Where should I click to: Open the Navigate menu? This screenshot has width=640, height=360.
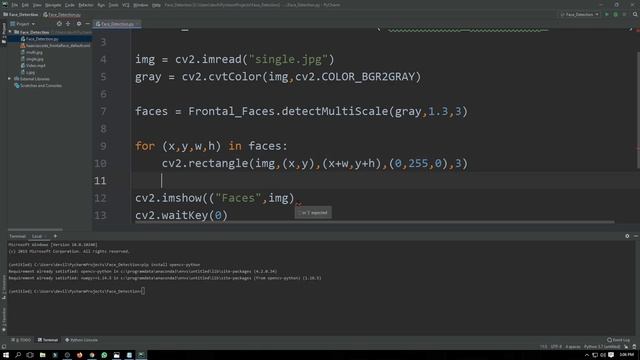tap(53, 5)
